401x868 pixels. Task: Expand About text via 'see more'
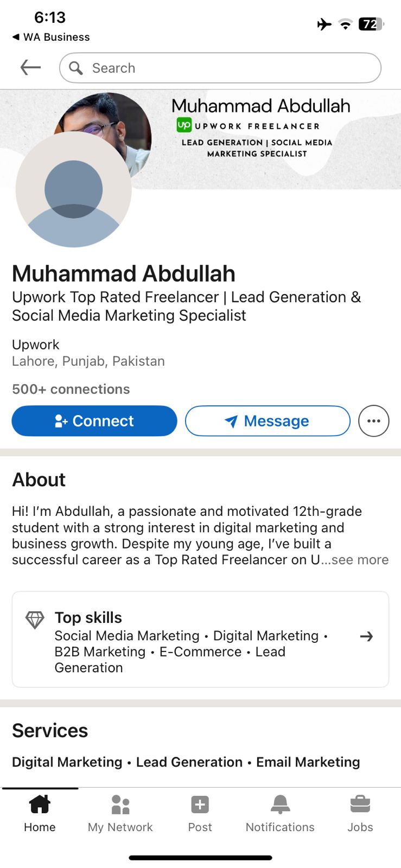click(x=360, y=560)
